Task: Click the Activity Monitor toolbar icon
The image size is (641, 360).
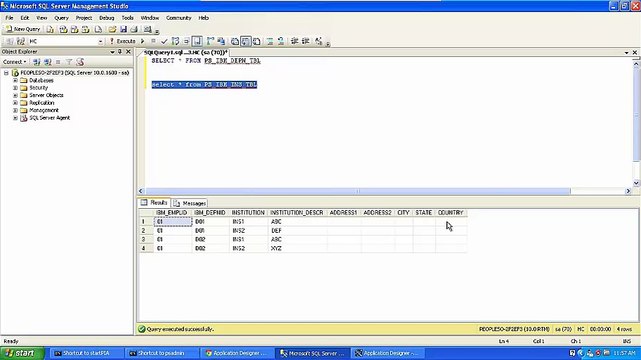Action: coord(148,29)
